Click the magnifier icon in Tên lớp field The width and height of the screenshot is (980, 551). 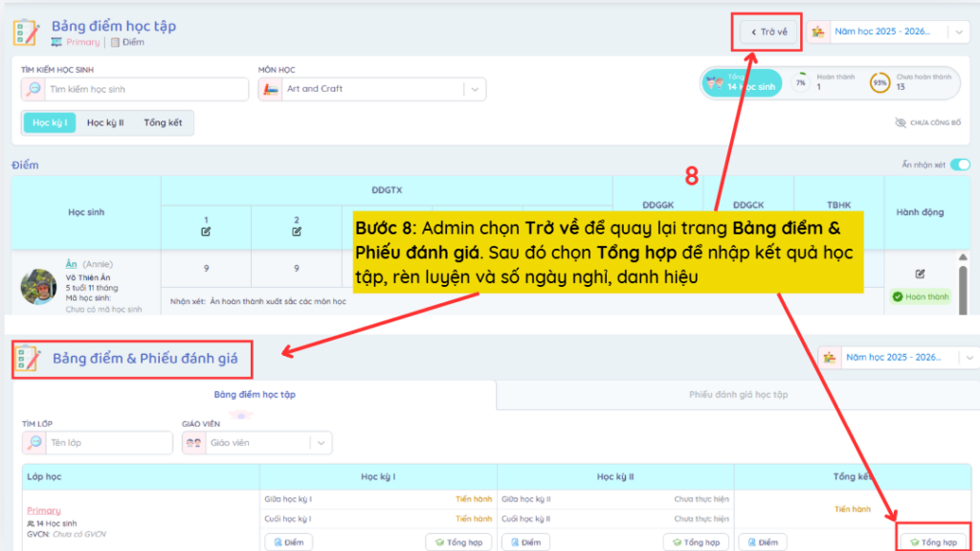pyautogui.click(x=35, y=443)
